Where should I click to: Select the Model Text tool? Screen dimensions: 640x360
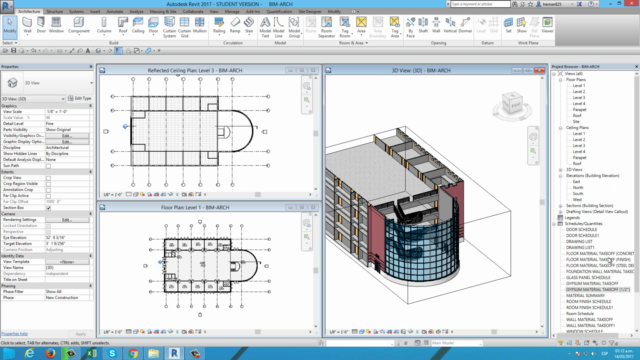point(265,27)
